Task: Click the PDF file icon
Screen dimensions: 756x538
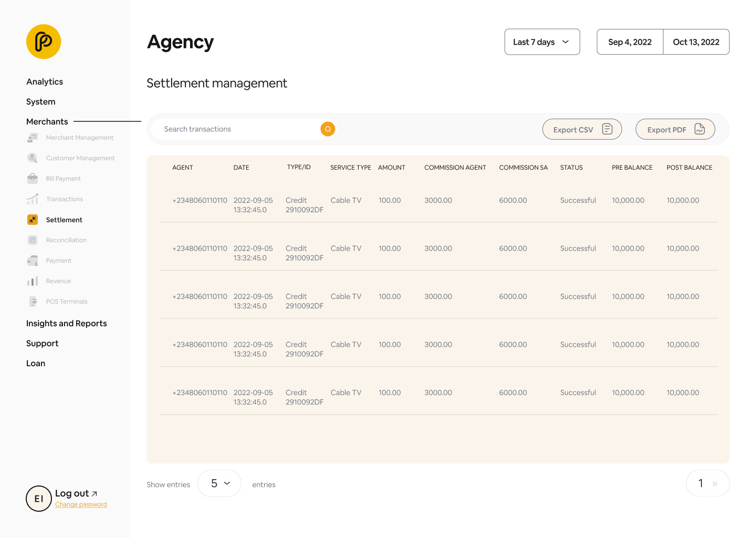Action: pyautogui.click(x=700, y=129)
